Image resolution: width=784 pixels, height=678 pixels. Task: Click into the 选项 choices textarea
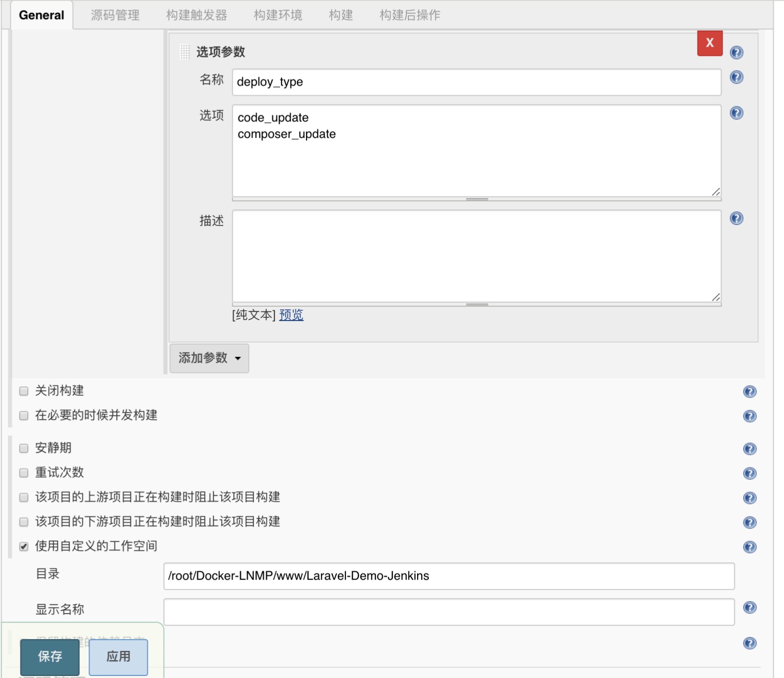point(476,151)
